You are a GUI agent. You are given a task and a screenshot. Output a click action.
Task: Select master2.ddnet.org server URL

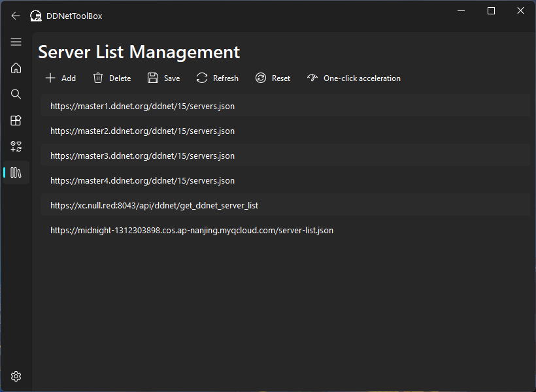coord(285,131)
